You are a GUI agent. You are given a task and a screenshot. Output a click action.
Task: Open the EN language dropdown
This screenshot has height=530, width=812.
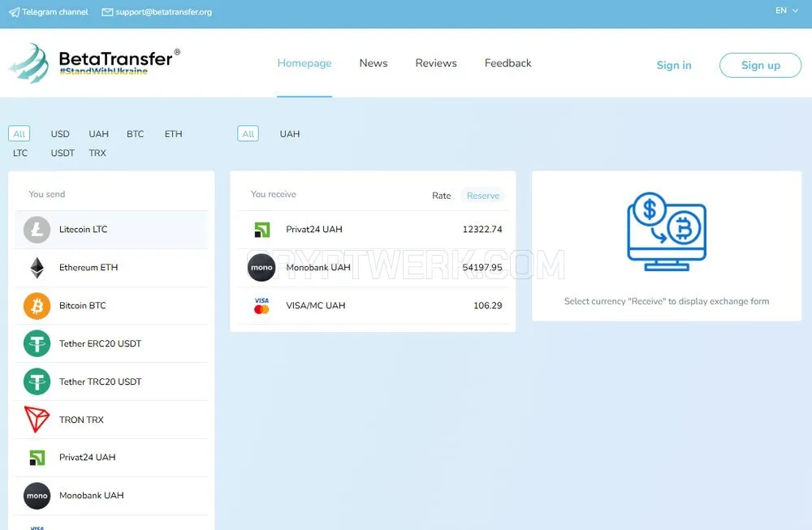[787, 11]
